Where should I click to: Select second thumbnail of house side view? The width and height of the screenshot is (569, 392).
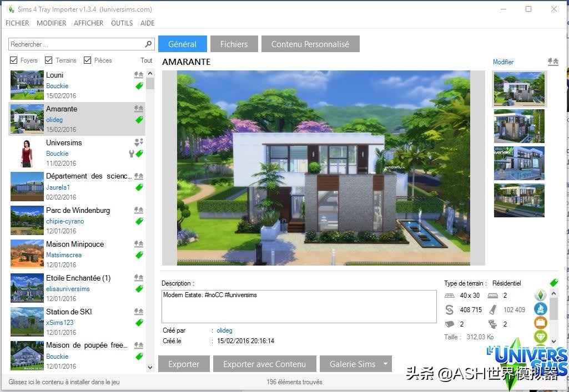[519, 126]
